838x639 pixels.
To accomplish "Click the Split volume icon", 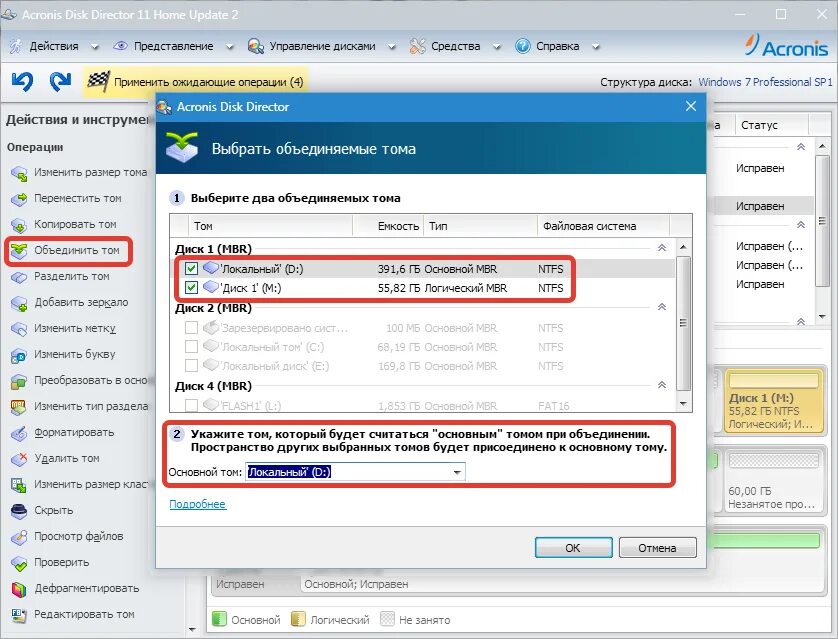I will 19,277.
